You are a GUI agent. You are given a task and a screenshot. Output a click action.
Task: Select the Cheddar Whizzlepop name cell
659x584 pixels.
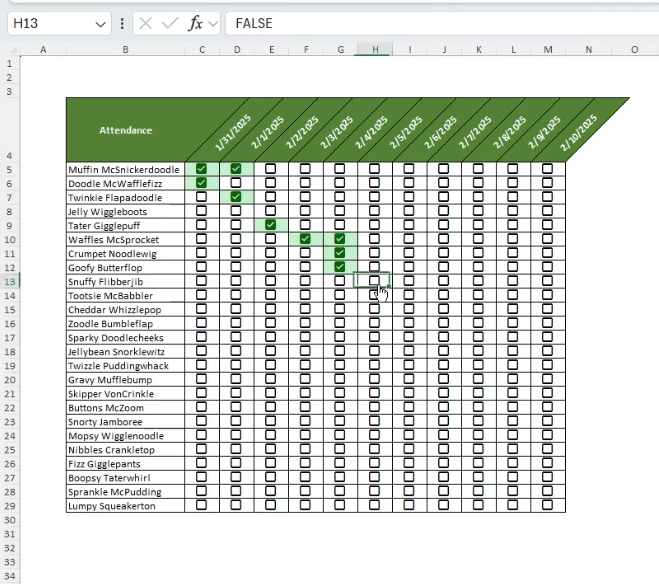[x=125, y=309]
